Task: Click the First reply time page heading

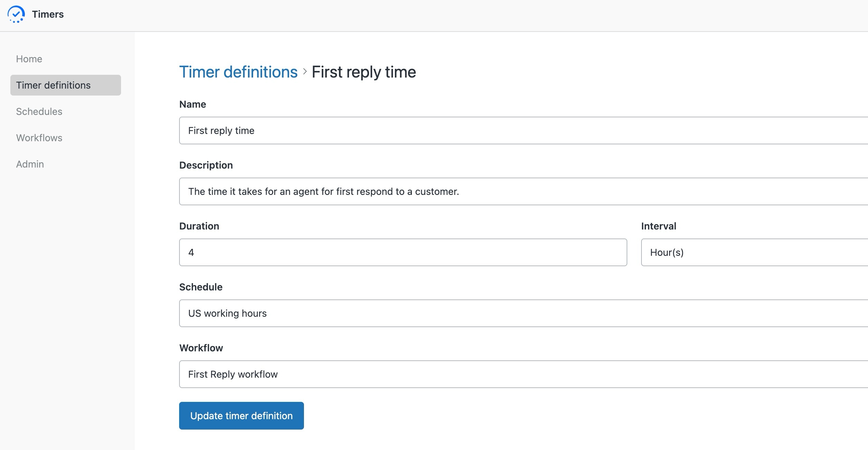Action: (364, 72)
